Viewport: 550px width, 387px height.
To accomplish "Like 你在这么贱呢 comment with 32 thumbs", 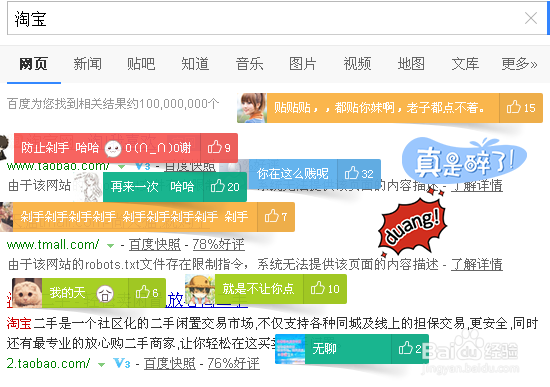I will 359,174.
